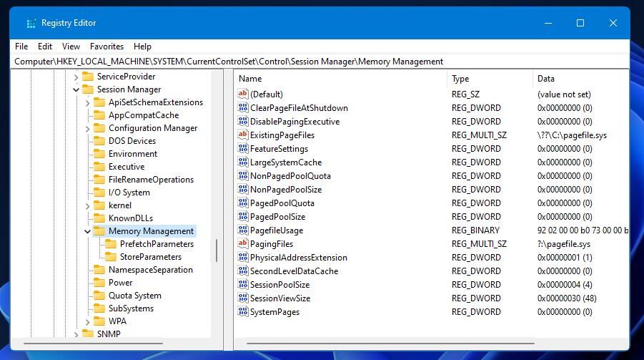Screen dimensions: 644x360
Task: Expand the SNMP key
Action: point(76,334)
